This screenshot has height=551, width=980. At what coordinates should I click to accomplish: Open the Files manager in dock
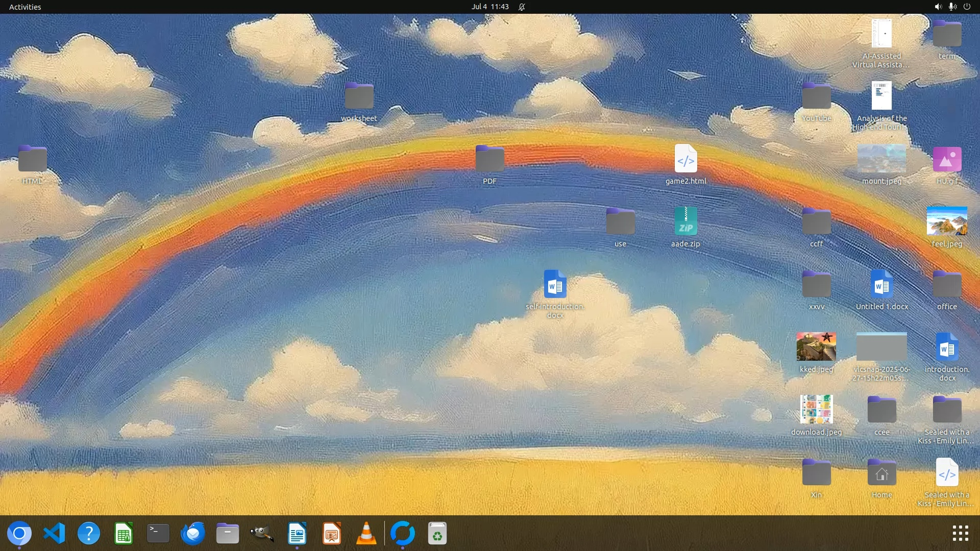pos(227,534)
